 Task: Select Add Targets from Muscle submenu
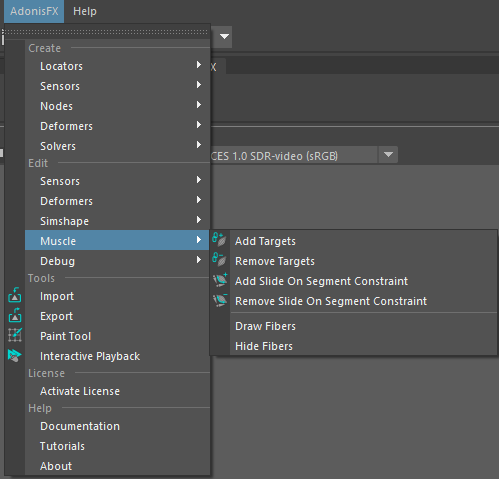click(x=353, y=241)
